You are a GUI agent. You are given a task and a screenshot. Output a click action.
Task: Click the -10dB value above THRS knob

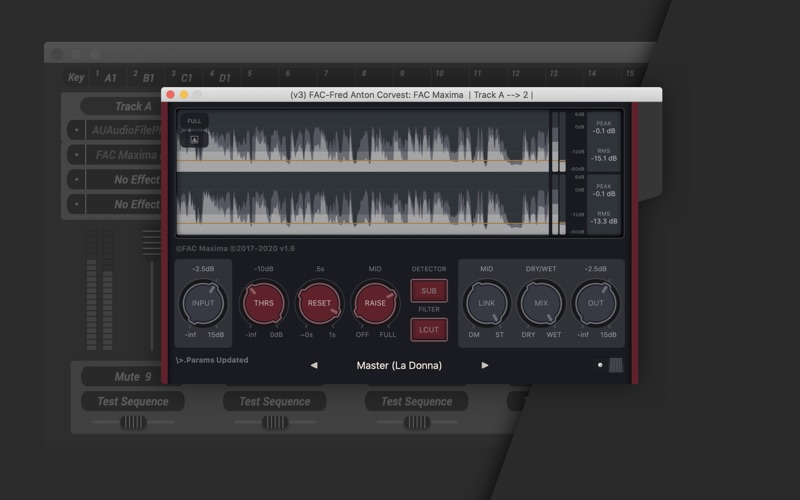(264, 269)
